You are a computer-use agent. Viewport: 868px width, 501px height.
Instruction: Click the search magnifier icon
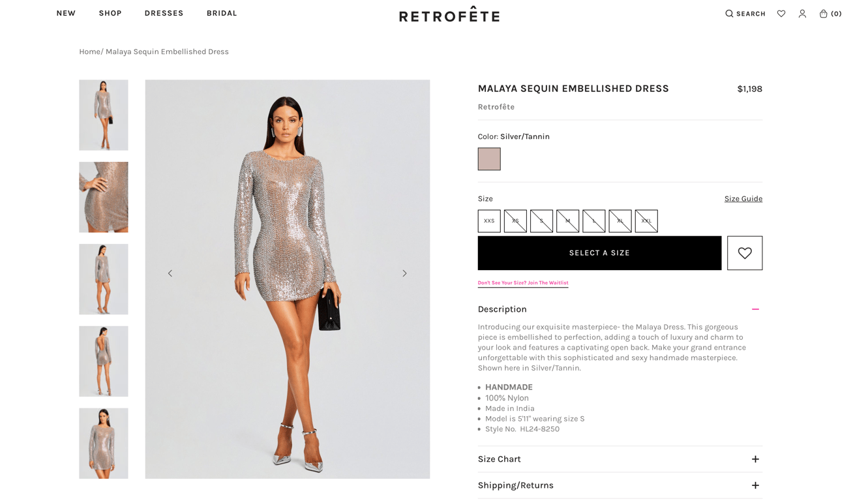729,14
